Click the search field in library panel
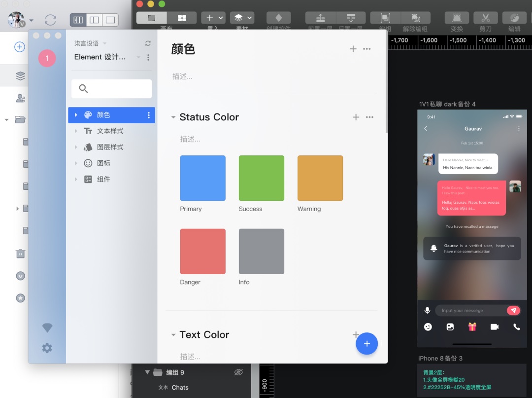Viewport: 532px width, 398px height. (112, 89)
